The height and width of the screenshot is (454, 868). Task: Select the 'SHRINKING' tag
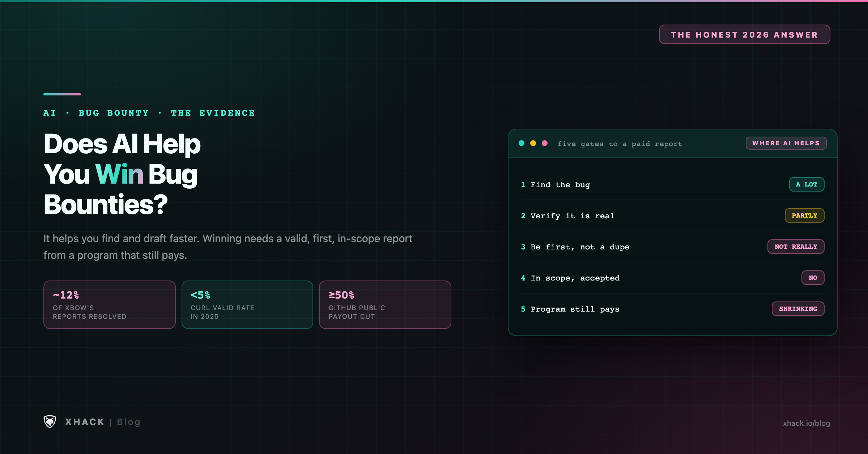798,309
